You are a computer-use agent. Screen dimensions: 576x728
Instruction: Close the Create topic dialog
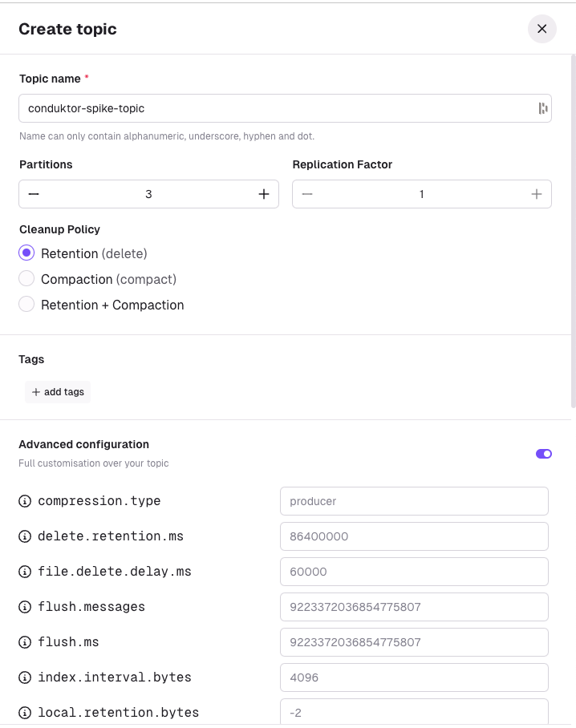pos(542,29)
